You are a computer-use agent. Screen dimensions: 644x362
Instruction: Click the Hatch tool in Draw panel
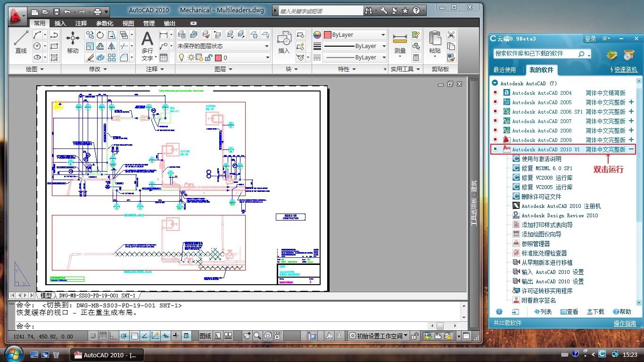(x=54, y=58)
